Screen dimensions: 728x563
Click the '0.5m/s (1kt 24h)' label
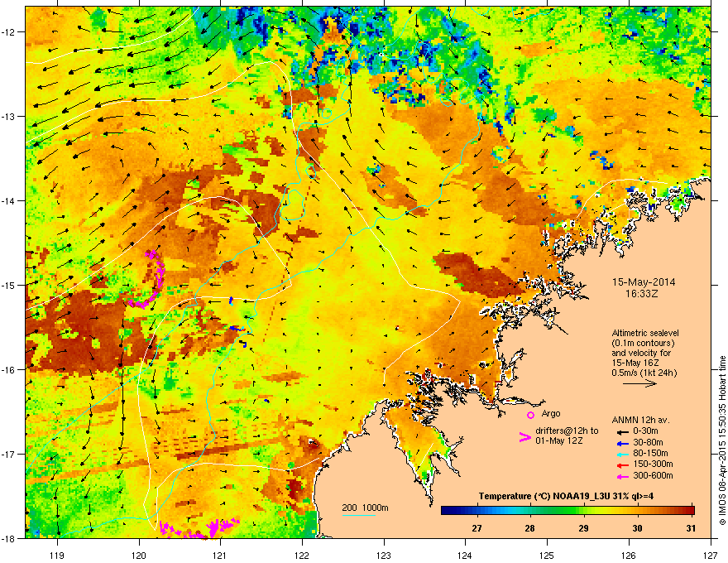(644, 373)
